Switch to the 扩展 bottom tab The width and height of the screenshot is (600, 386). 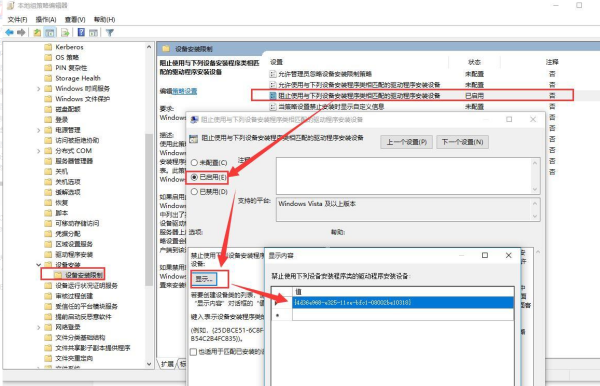click(167, 364)
